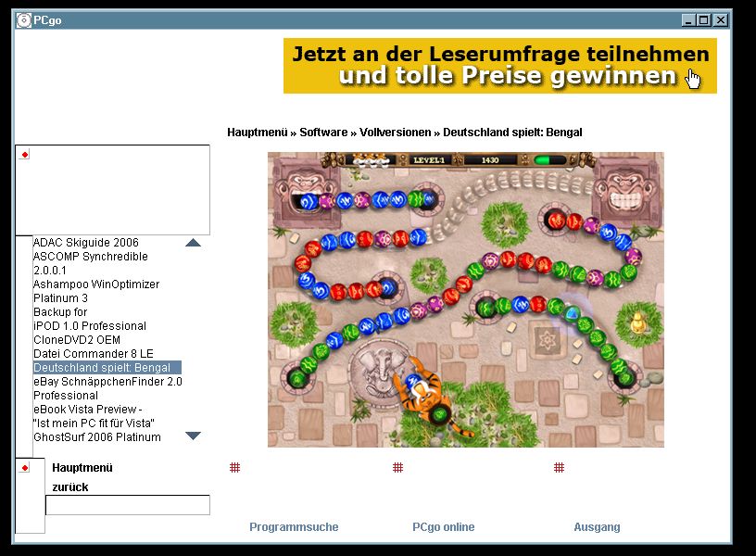Select highlighted Deutschland spielt: Bengal item
The image size is (756, 556).
tap(107, 368)
